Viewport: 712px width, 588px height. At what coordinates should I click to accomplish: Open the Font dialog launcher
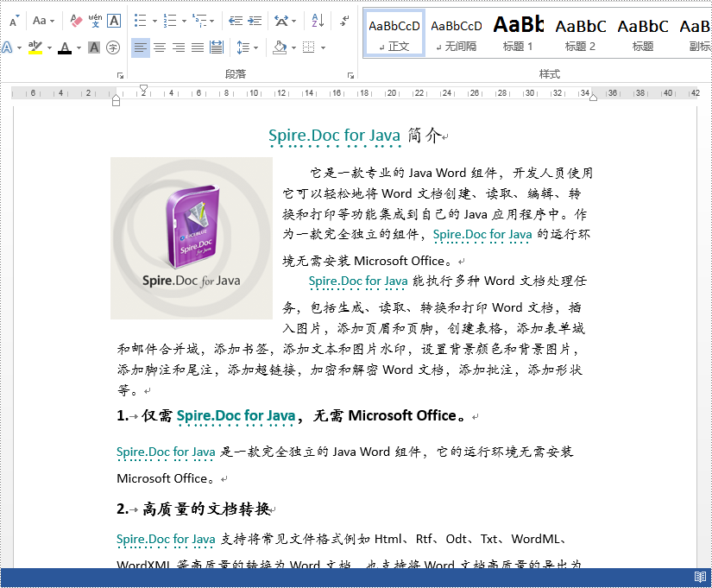120,75
